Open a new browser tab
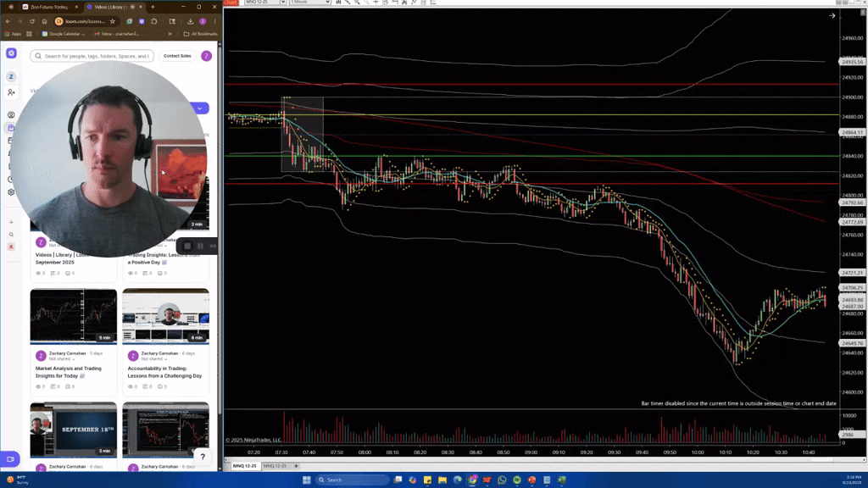The image size is (868, 488). tap(153, 7)
